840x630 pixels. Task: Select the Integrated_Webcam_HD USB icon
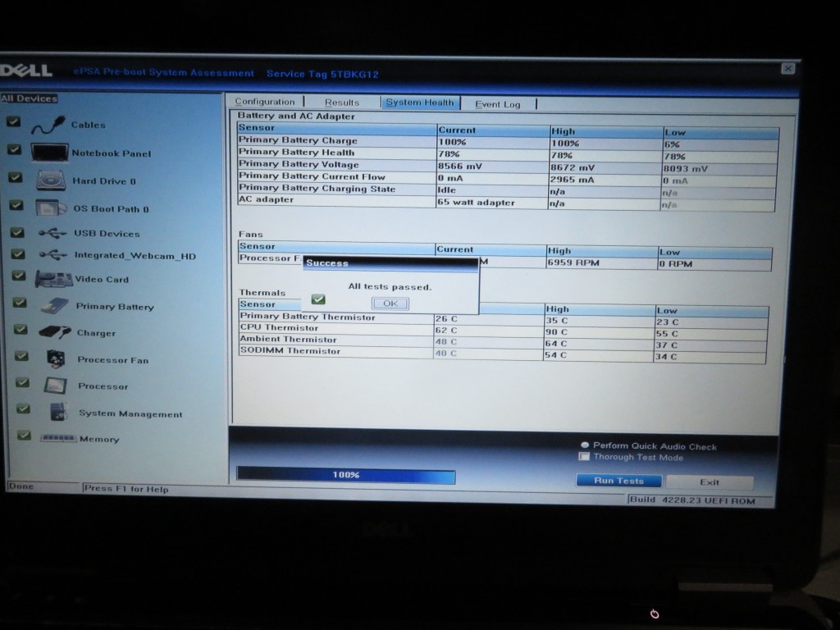pyautogui.click(x=53, y=254)
